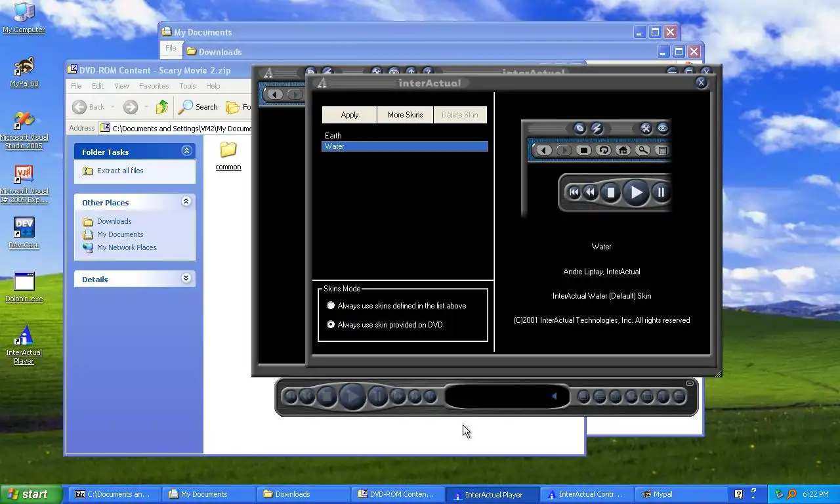The width and height of the screenshot is (840, 504).
Task: Click Back in the DVD-ROM Content toolbar
Action: click(x=89, y=106)
